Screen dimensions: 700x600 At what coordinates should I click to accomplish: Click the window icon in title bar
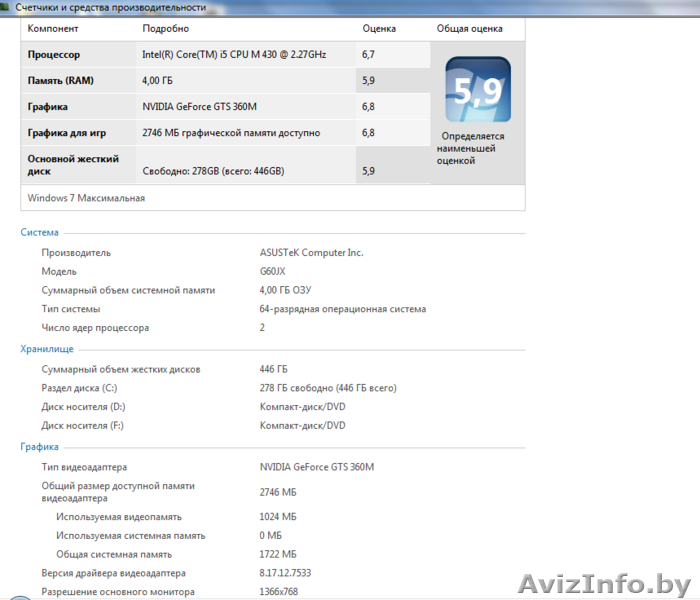[7, 7]
